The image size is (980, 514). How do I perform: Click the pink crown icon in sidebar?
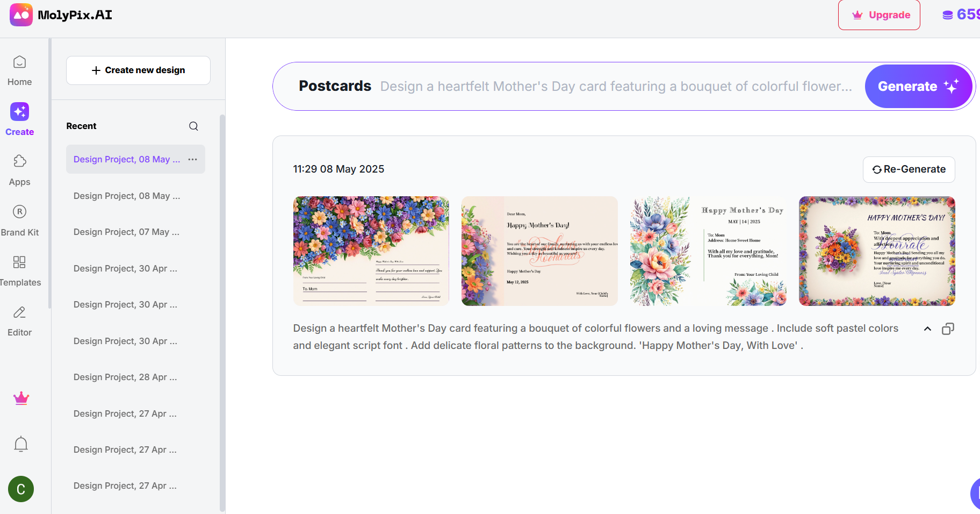[21, 398]
